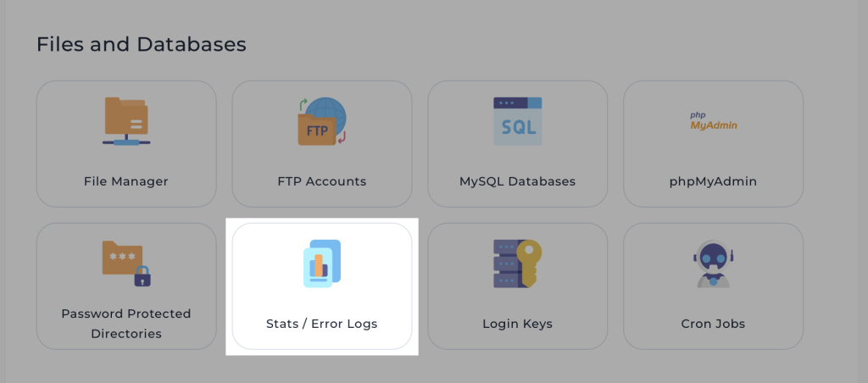Click the Stats / Error Logs label
This screenshot has height=383, width=868.
click(x=322, y=324)
